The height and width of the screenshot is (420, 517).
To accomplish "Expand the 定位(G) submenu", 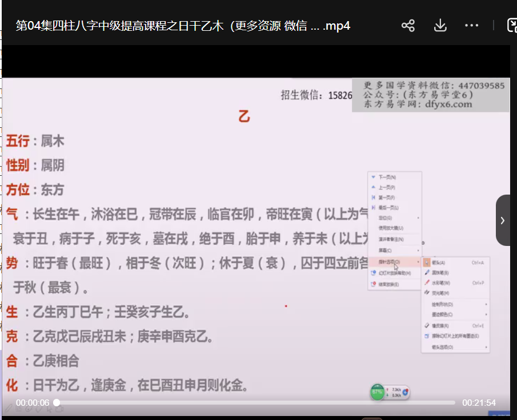I will [395, 218].
